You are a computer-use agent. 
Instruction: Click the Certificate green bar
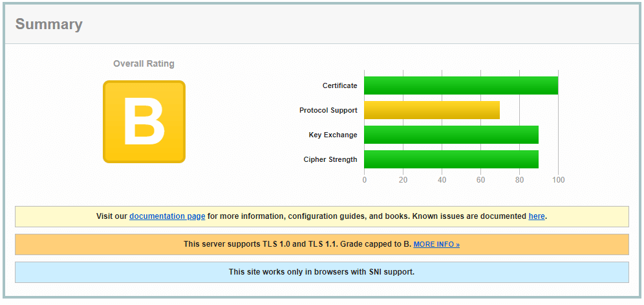[x=461, y=85]
